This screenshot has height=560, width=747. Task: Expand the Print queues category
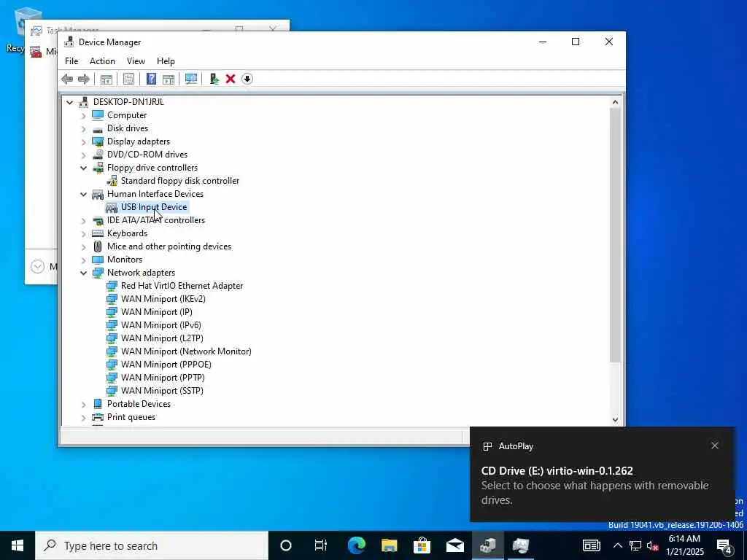coord(83,418)
